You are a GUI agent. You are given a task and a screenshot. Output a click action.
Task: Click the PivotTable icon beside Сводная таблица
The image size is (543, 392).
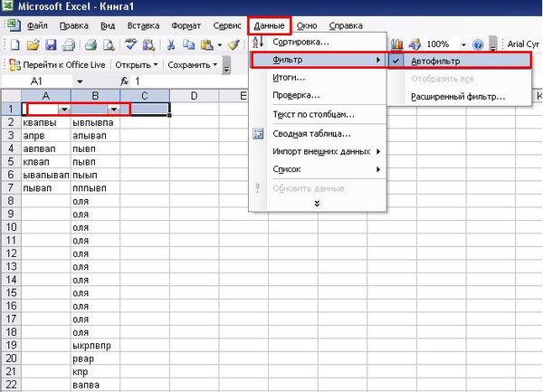(x=258, y=134)
